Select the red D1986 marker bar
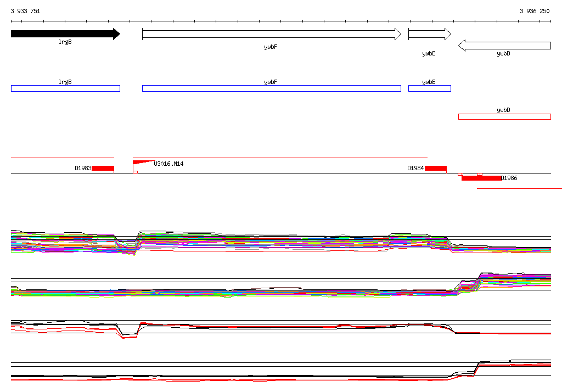 click(x=481, y=178)
